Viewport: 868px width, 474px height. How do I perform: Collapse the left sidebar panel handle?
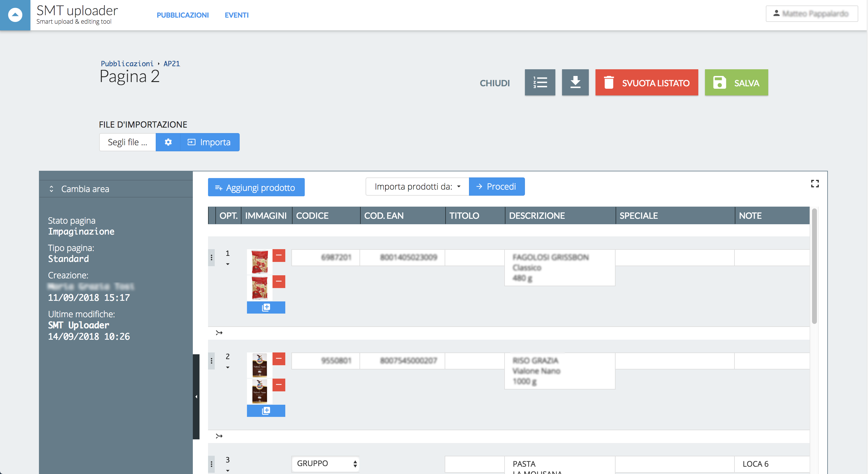(196, 397)
